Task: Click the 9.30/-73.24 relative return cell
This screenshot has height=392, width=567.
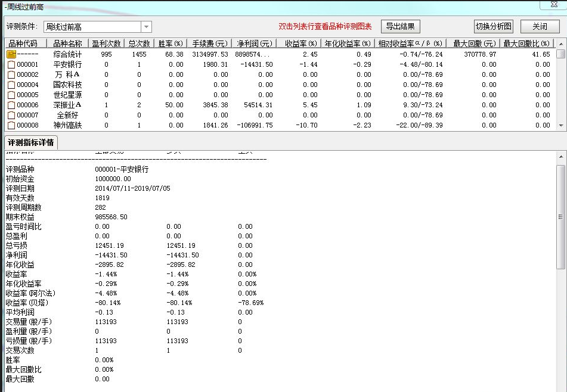Action: pyautogui.click(x=423, y=105)
